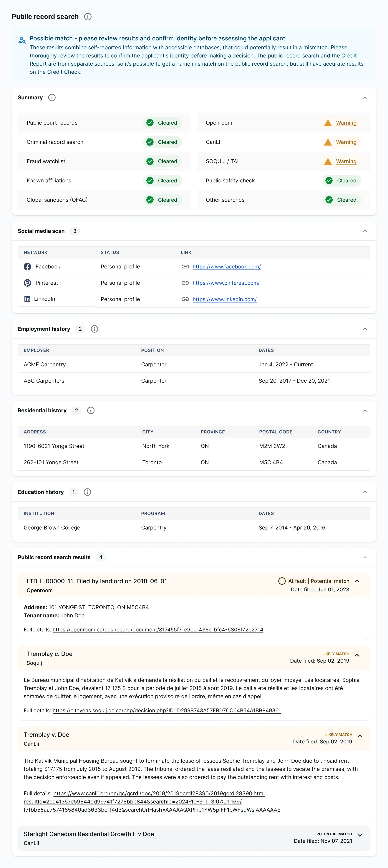The width and height of the screenshot is (388, 868).
Task: Click the Facebook network icon
Action: (27, 267)
